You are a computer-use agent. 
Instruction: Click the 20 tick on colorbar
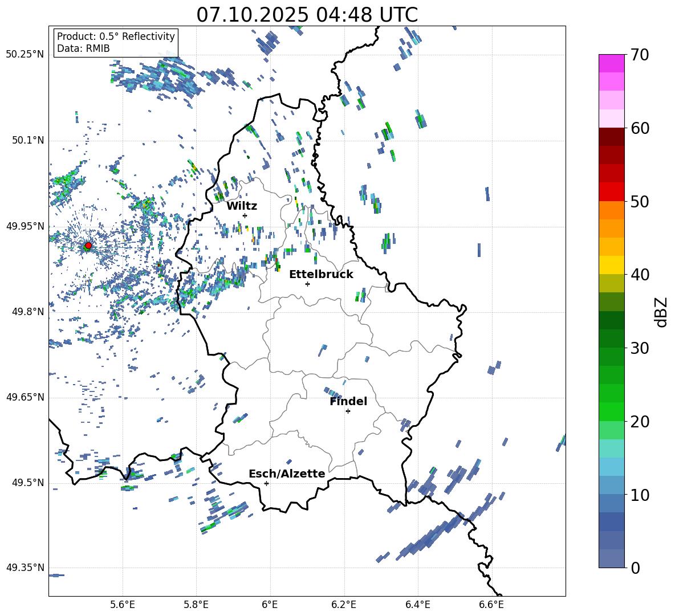pyautogui.click(x=640, y=422)
